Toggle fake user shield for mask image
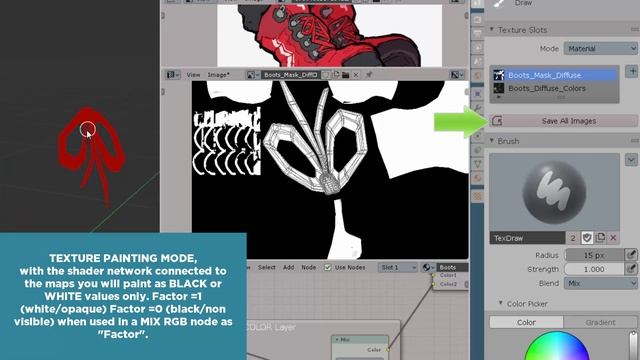 coord(326,75)
